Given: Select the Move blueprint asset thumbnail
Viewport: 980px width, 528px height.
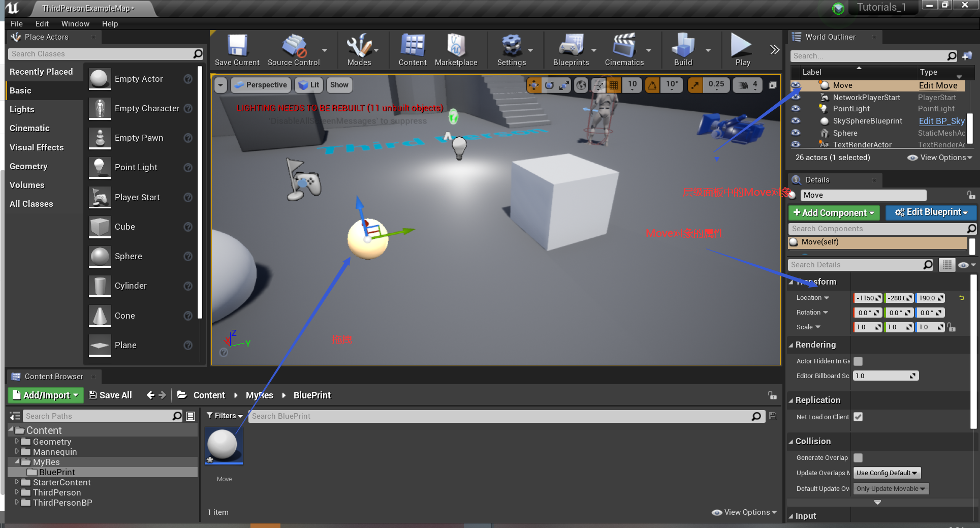Looking at the screenshot, I should pyautogui.click(x=224, y=446).
